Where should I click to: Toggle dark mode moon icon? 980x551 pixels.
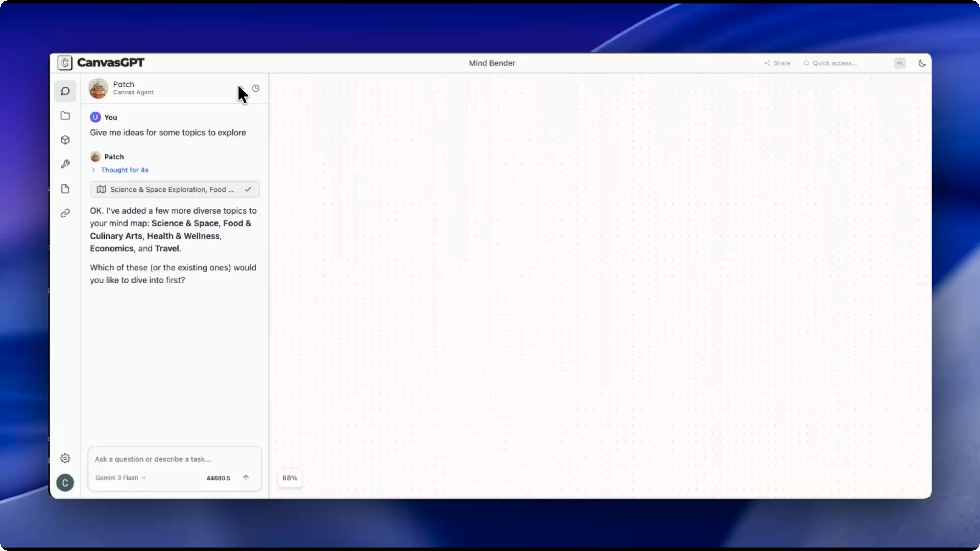coord(922,63)
